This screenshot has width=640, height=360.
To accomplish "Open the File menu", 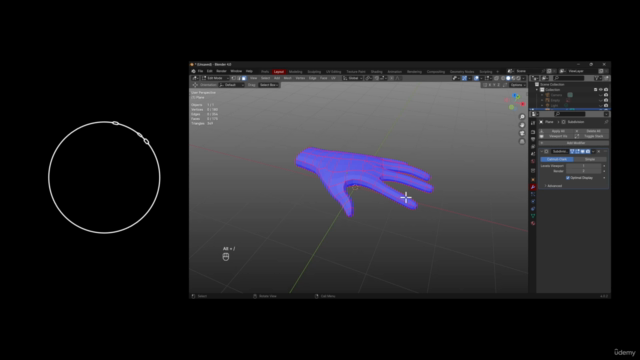I will click(x=200, y=71).
